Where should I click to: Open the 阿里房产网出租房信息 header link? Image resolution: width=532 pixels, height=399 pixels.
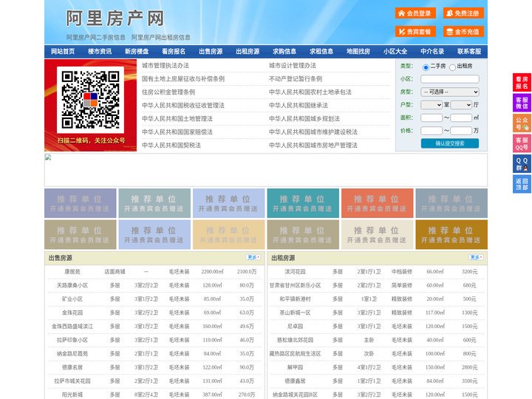(x=161, y=38)
